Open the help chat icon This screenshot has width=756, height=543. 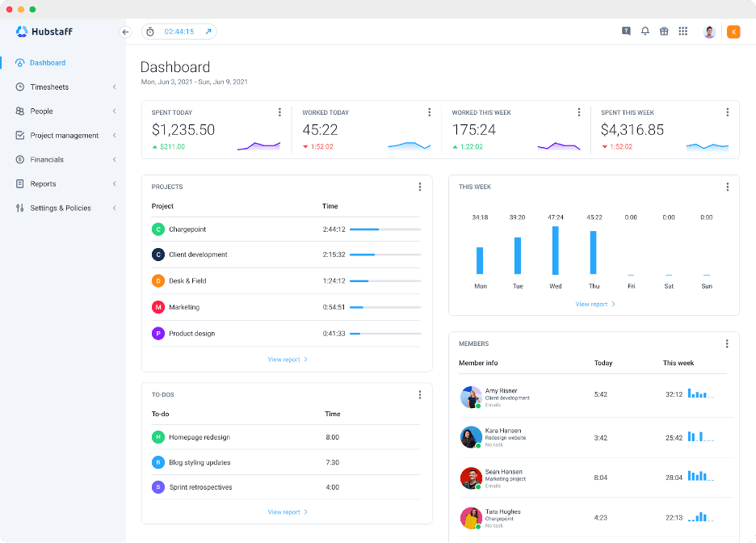[x=626, y=32]
